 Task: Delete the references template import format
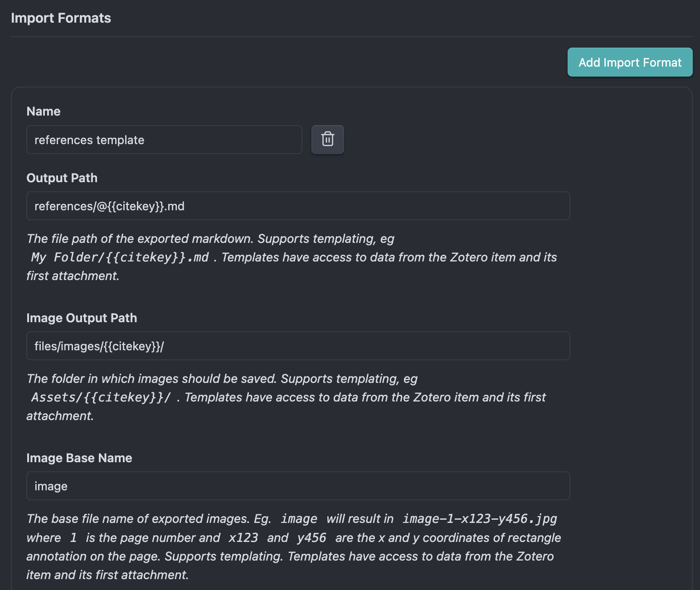click(x=327, y=140)
